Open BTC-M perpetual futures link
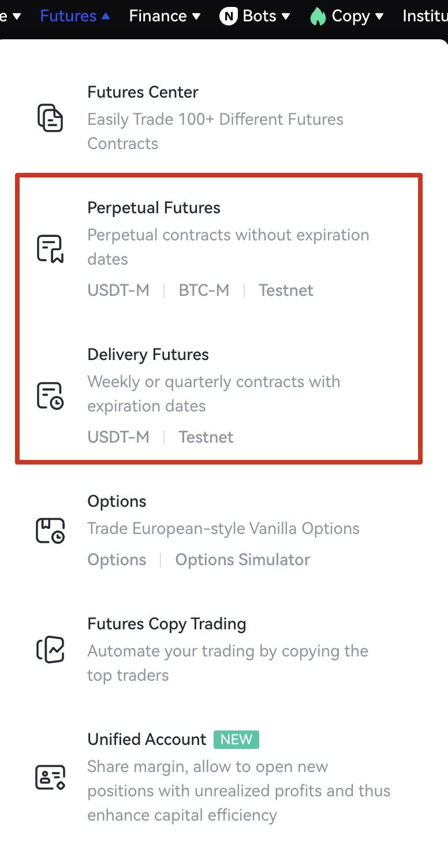448x868 pixels. point(204,290)
